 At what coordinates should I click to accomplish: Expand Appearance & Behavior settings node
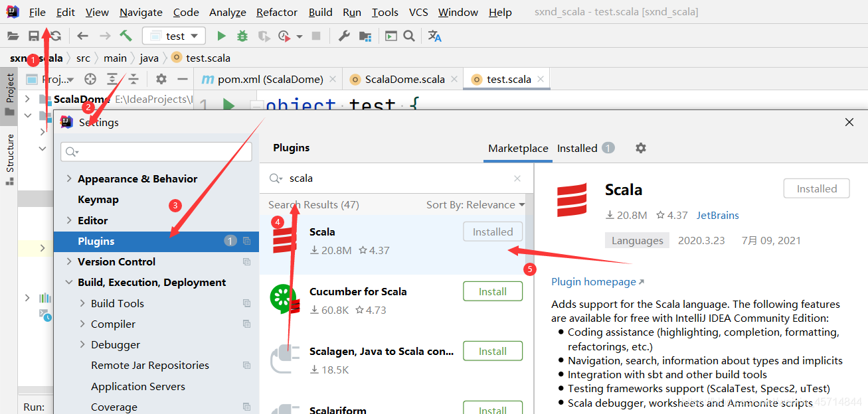[x=69, y=179]
